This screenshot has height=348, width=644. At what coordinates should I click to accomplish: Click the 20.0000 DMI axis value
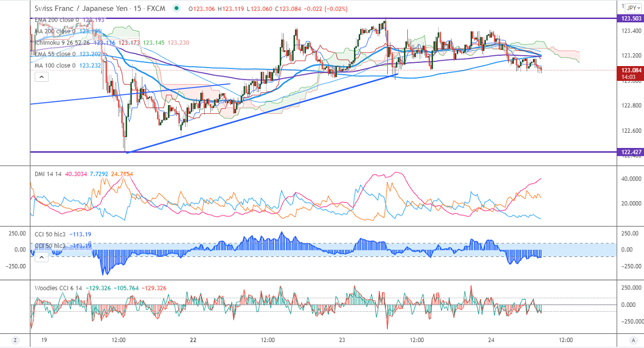pos(631,203)
